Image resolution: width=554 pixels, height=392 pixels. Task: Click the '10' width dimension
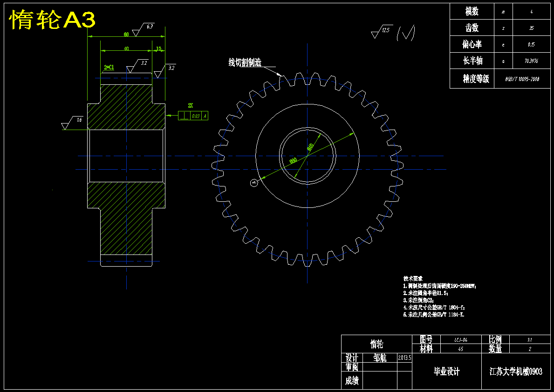coord(158,49)
